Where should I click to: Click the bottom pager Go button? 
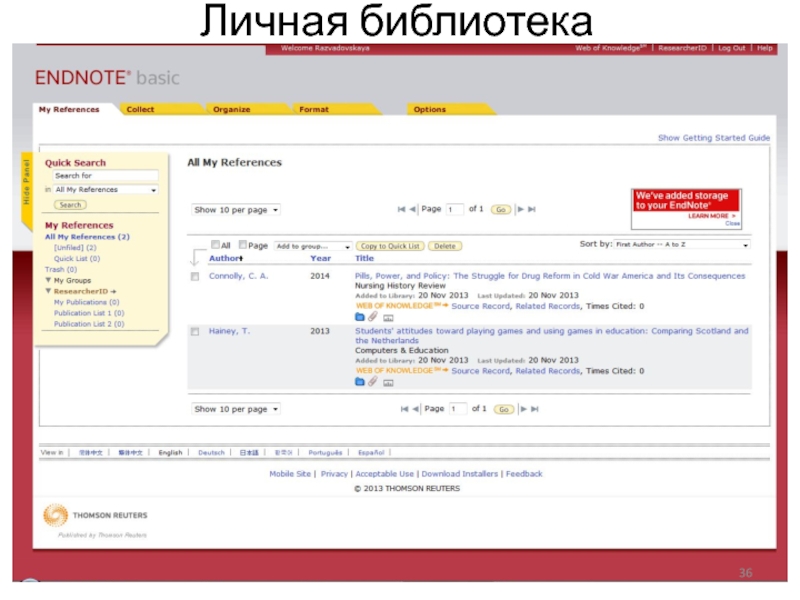tap(504, 409)
